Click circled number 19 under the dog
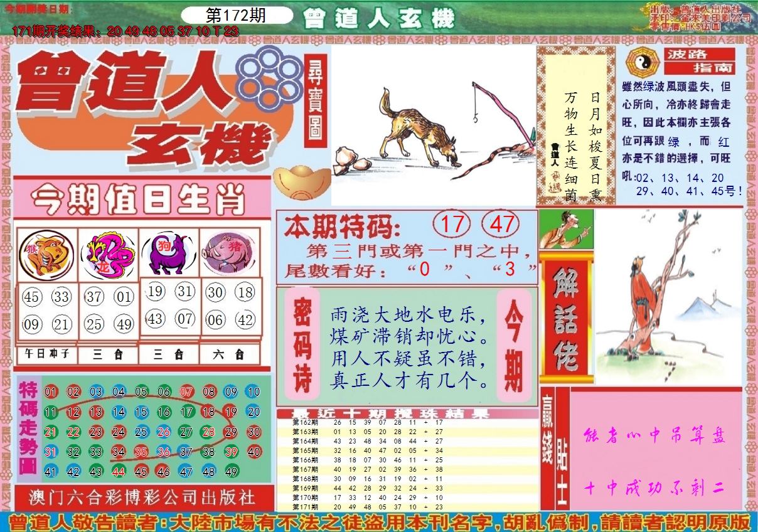 point(156,291)
